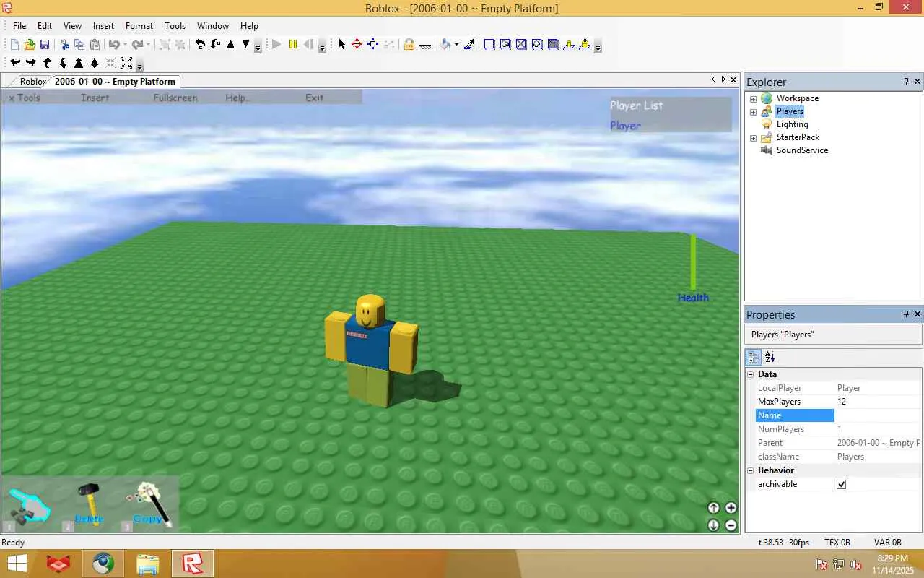This screenshot has width=924, height=578.
Task: Toggle the archivable checkbox
Action: click(x=841, y=484)
